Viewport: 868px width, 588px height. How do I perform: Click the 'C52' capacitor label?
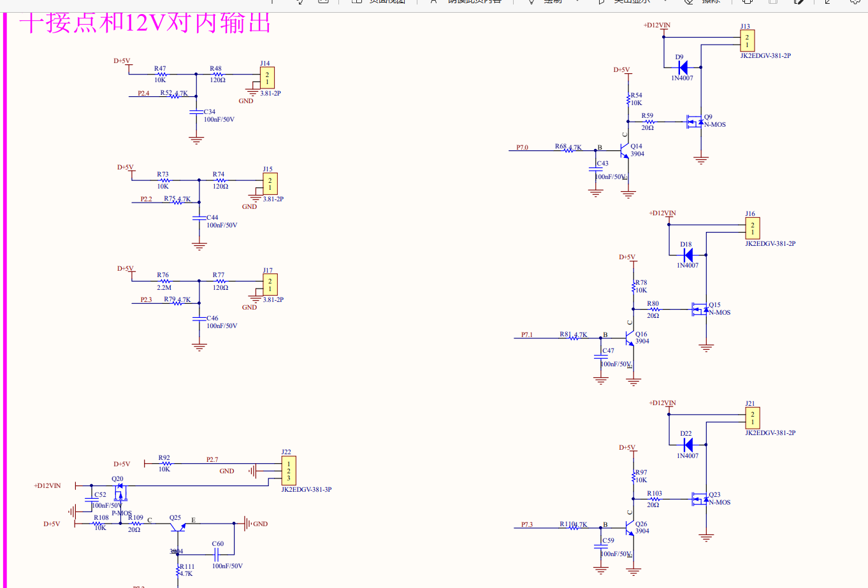pyautogui.click(x=100, y=494)
